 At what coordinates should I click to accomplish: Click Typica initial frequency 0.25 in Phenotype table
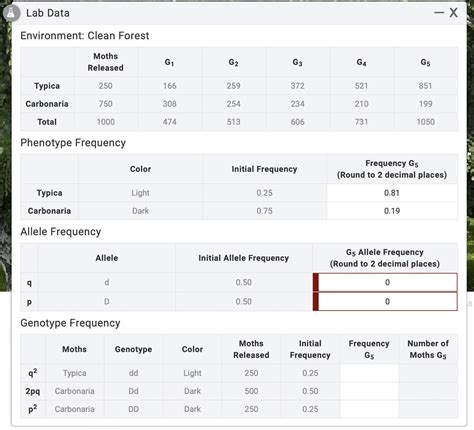264,193
